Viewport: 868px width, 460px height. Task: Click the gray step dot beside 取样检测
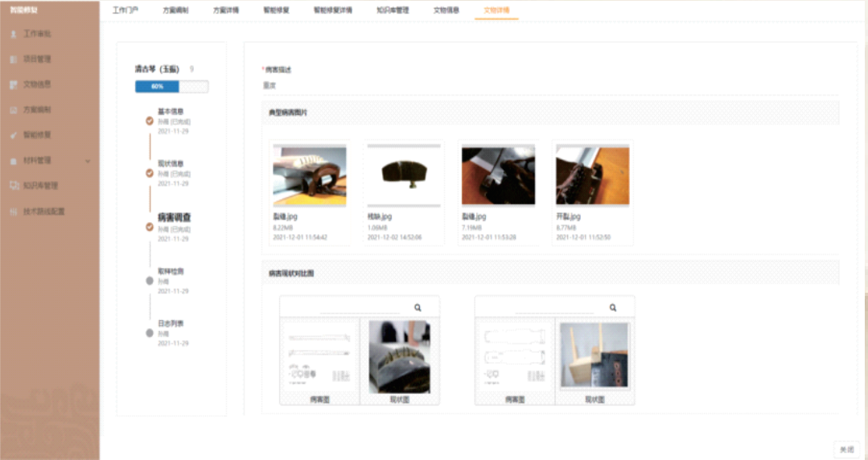[150, 281]
